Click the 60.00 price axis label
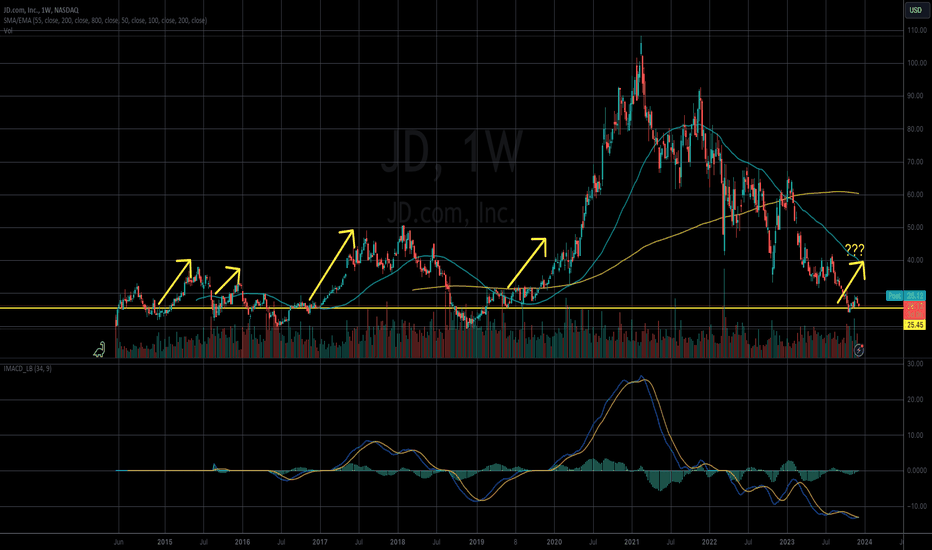Viewport: 932px width, 550px height. pos(915,194)
